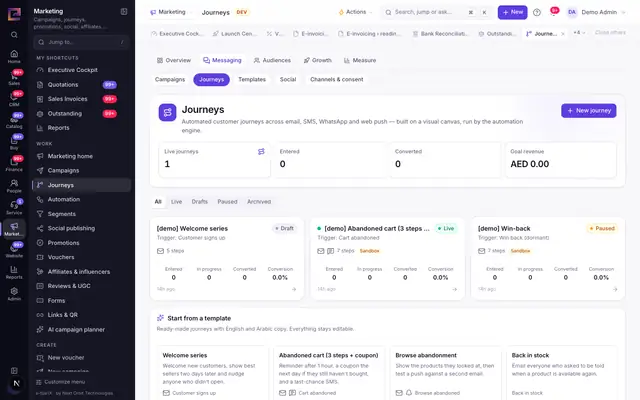
Task: Collapse the Marketing sidebar panel icon
Action: click(124, 11)
